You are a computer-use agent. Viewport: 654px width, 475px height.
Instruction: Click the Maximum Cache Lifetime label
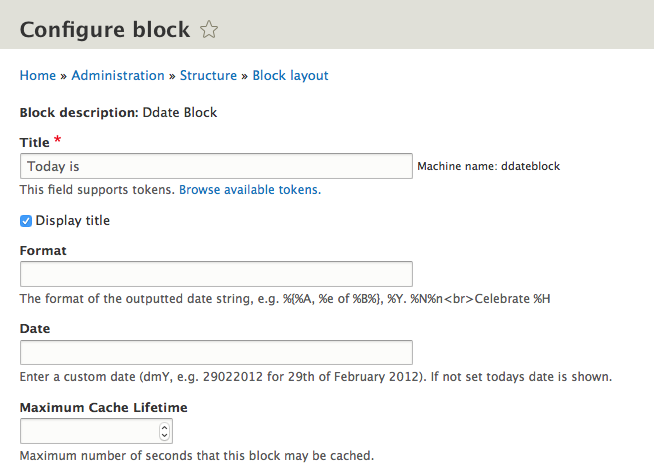(x=103, y=408)
